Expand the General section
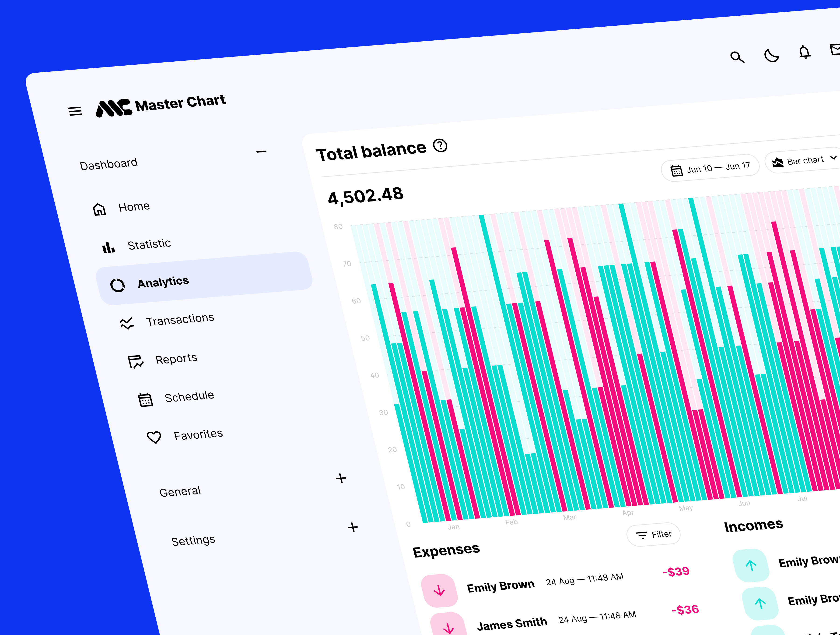This screenshot has height=635, width=840. (x=341, y=478)
